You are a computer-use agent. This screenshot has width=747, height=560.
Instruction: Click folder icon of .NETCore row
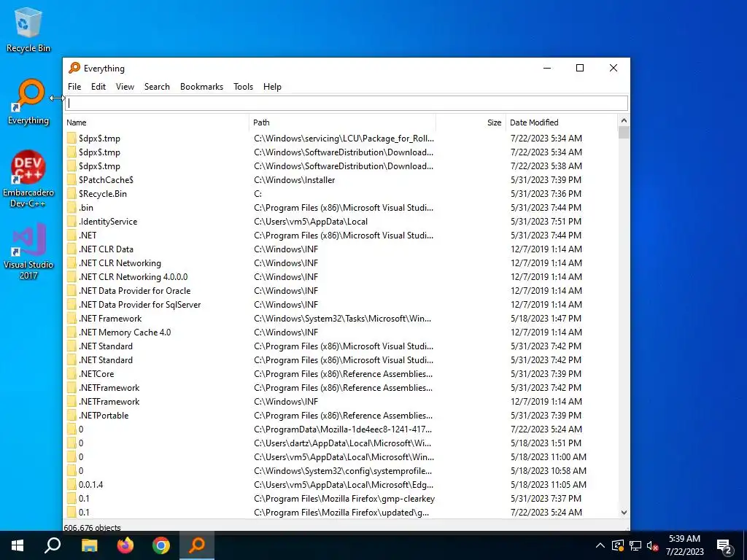coord(71,374)
